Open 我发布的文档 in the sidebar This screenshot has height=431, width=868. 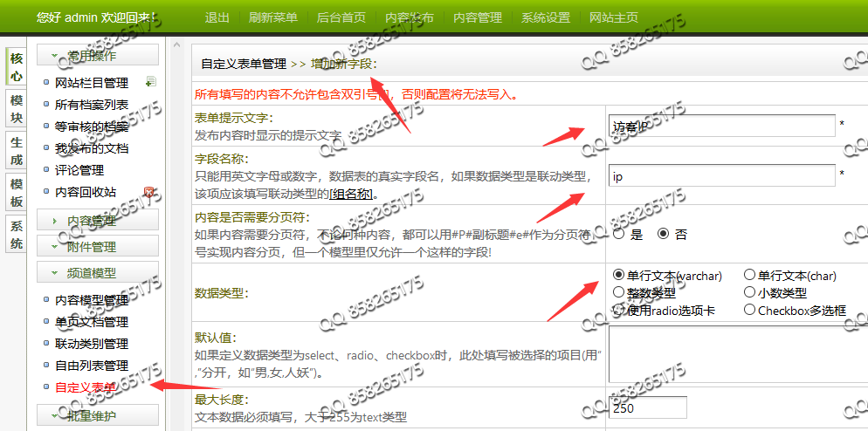pos(92,148)
